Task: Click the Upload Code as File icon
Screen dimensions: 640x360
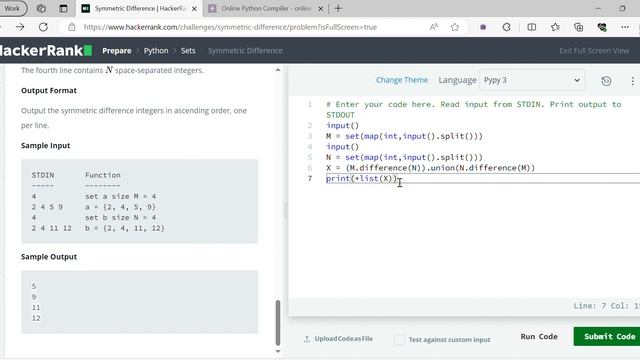Action: pos(307,339)
